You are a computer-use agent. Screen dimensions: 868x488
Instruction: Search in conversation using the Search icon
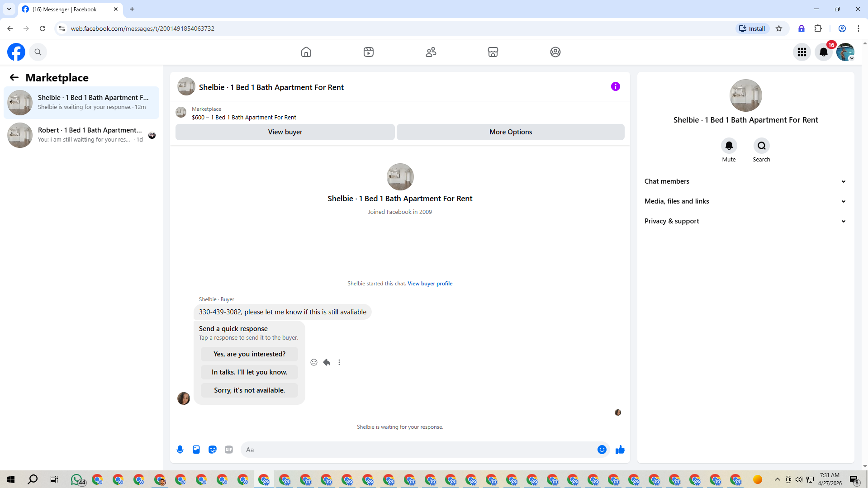[761, 146]
